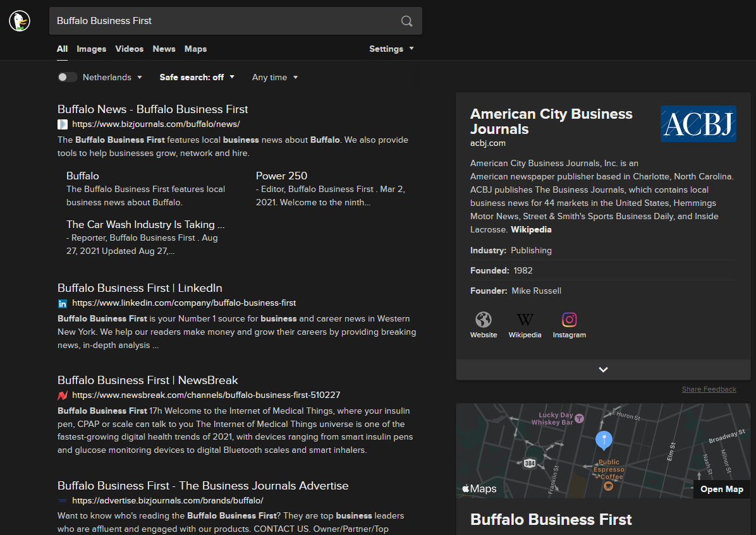756x535 pixels.
Task: Switch to the Maps tab
Action: click(195, 49)
